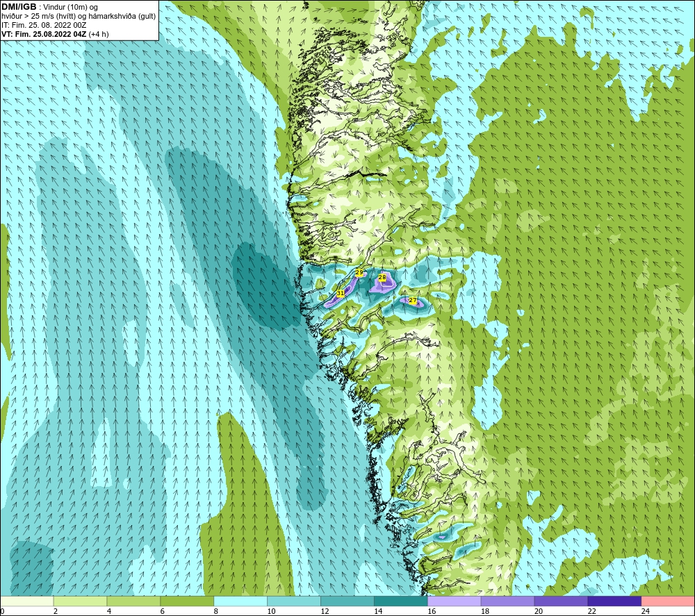Click scale value 14 on color bar
Viewport: 695px width, 616px height.
pyautogui.click(x=378, y=611)
